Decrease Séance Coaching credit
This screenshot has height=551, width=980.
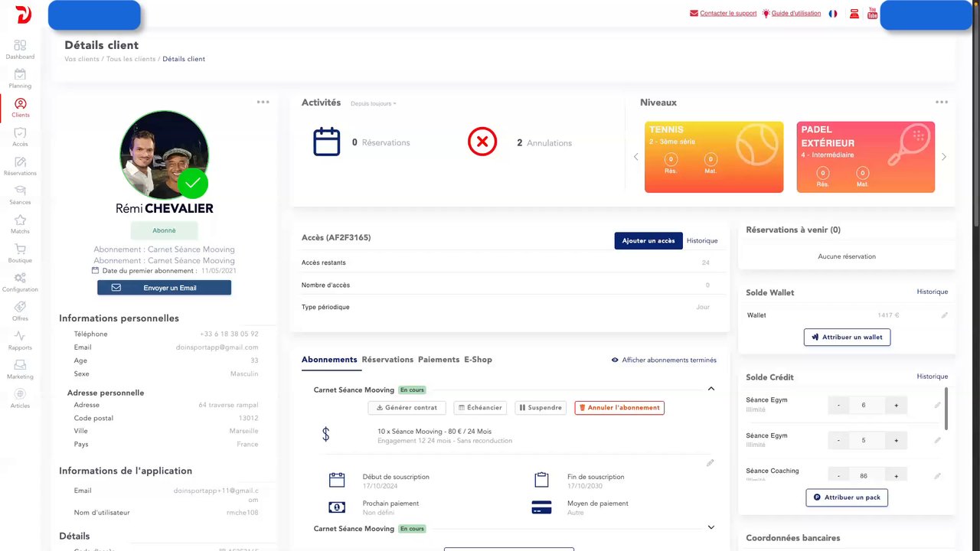838,475
